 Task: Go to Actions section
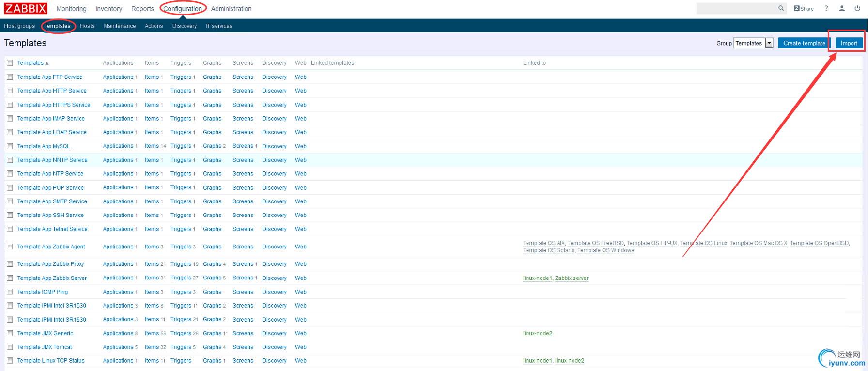(x=154, y=26)
